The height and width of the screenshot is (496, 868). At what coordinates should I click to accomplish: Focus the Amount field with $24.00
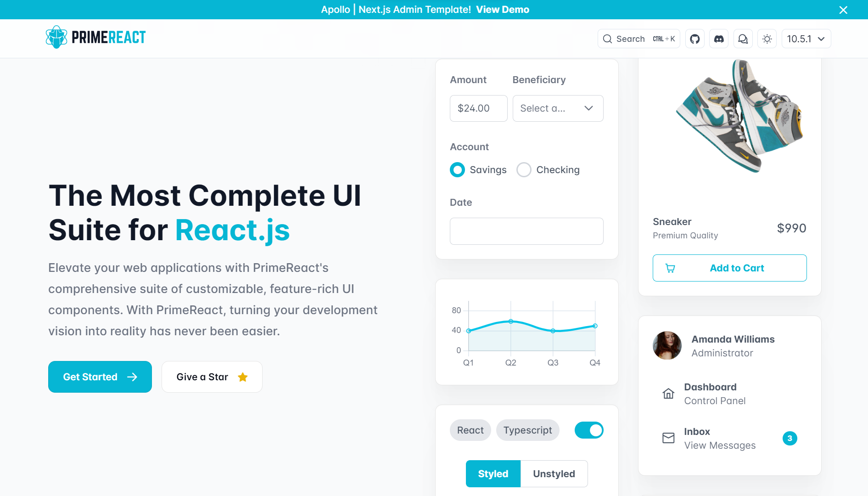pos(478,108)
